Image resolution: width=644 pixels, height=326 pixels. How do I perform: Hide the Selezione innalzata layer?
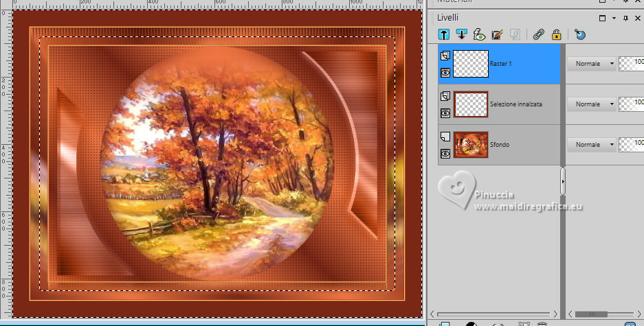(x=445, y=113)
